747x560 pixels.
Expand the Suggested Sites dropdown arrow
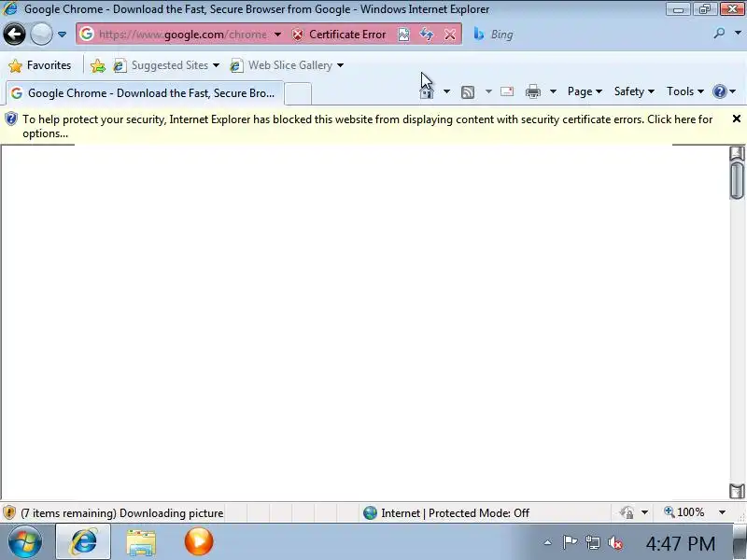(x=216, y=65)
